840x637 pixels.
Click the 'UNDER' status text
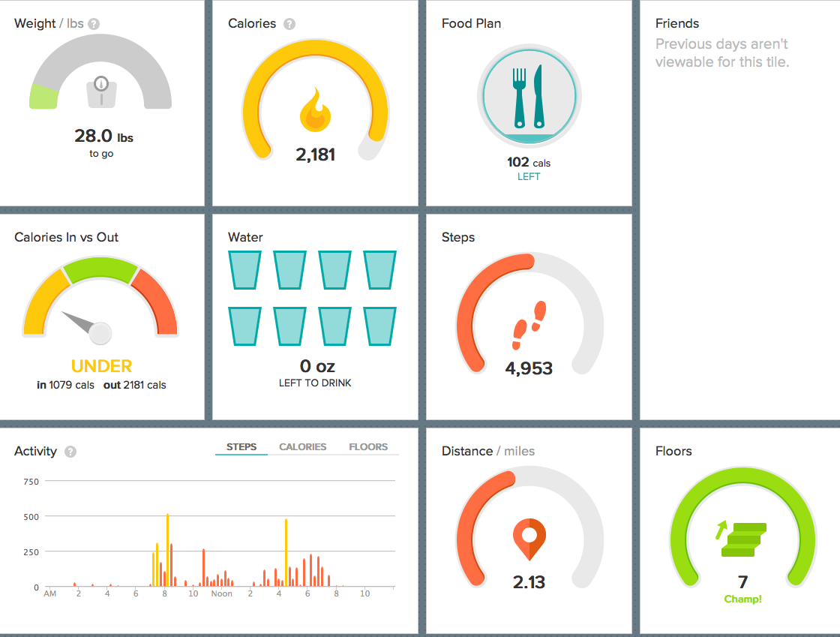coord(101,366)
